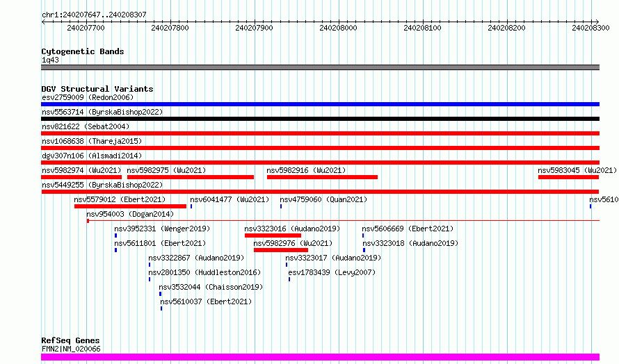The height and width of the screenshot is (364, 619).
Task: Select the red bar under nsv5982916
Action: [322, 177]
